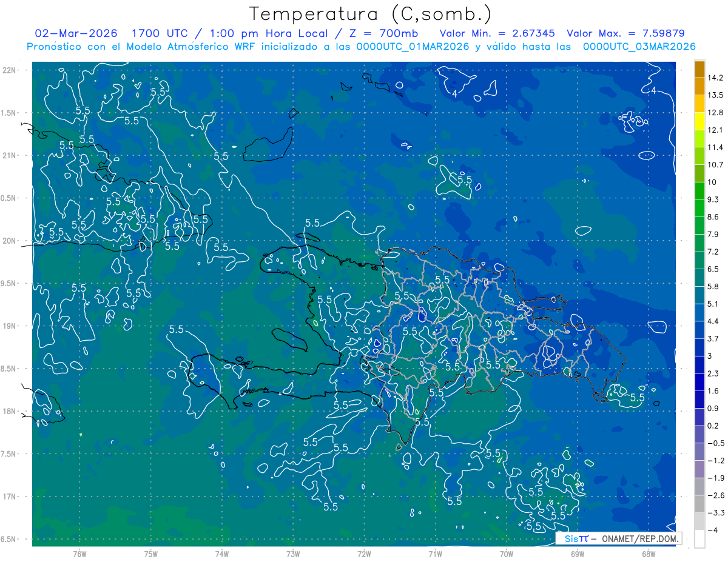Click the latitude label "18N"

[8, 412]
